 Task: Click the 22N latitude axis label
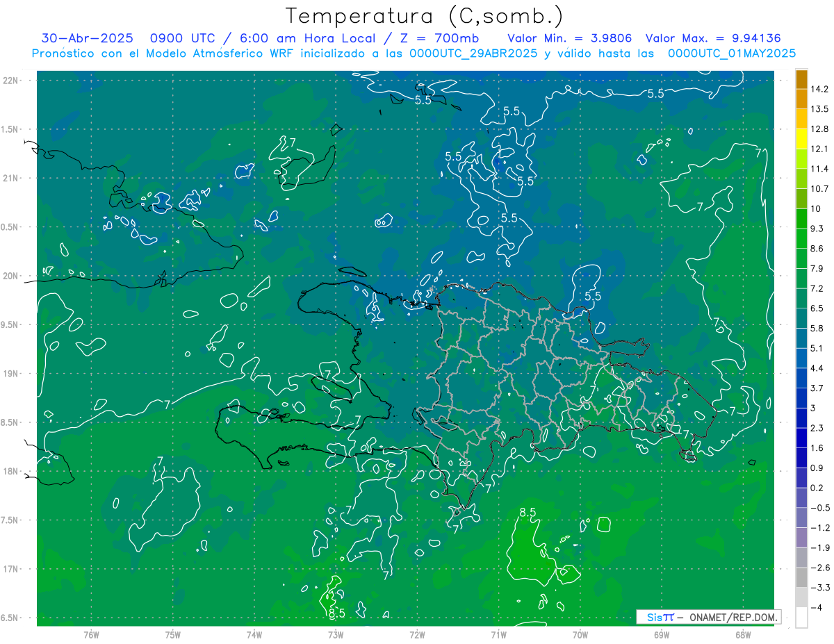[x=10, y=81]
